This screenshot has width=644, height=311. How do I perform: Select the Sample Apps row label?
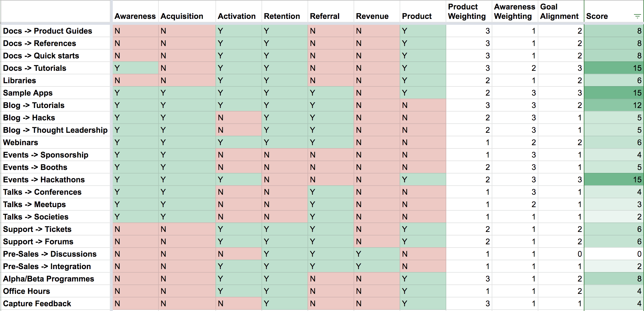tap(28, 93)
